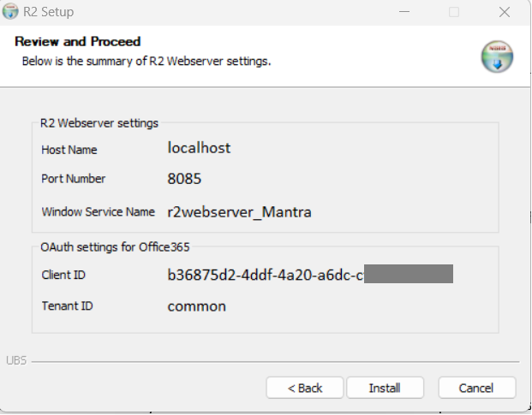Click the port number value 8085

coord(184,180)
